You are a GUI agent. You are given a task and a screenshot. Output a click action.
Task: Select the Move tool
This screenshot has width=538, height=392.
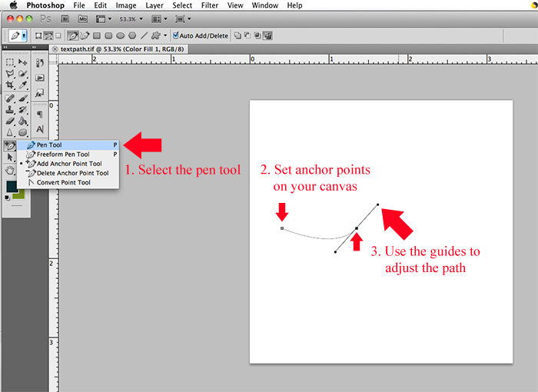(x=22, y=62)
